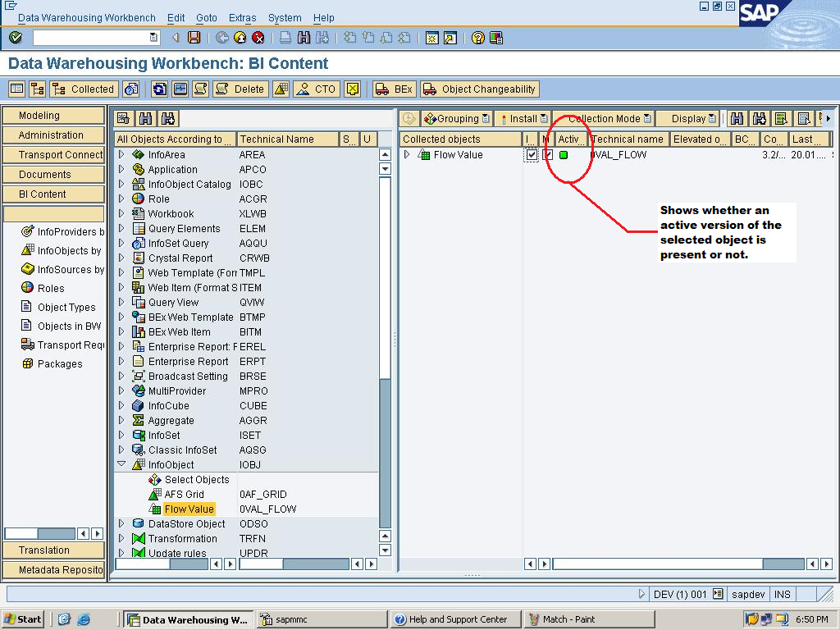
Task: Click the Aggregate sigma icon
Action: click(x=138, y=421)
